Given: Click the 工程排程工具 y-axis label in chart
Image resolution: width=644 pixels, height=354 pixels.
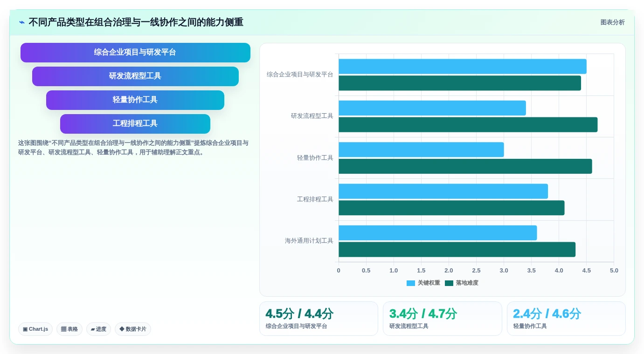Looking at the screenshot, I should (315, 199).
